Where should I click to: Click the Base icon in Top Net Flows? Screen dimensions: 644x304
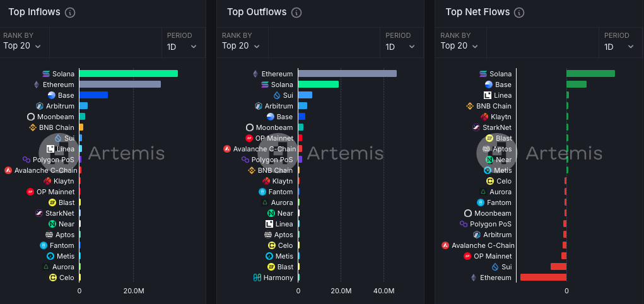pos(488,85)
